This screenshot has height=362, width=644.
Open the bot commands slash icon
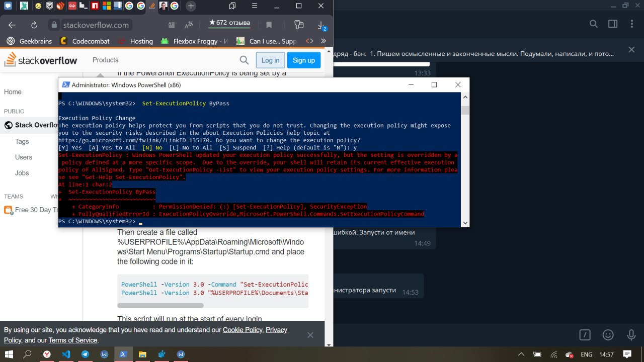pos(585,335)
